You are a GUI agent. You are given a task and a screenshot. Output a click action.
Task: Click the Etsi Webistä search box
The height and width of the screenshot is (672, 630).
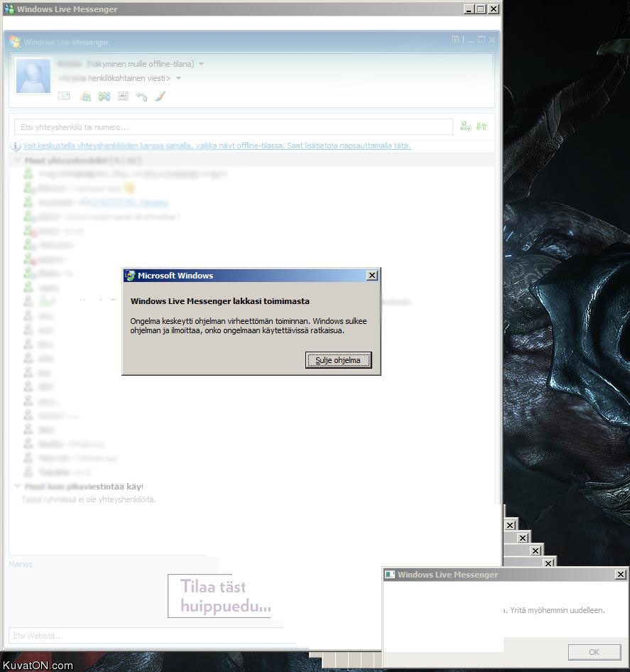coord(142,635)
